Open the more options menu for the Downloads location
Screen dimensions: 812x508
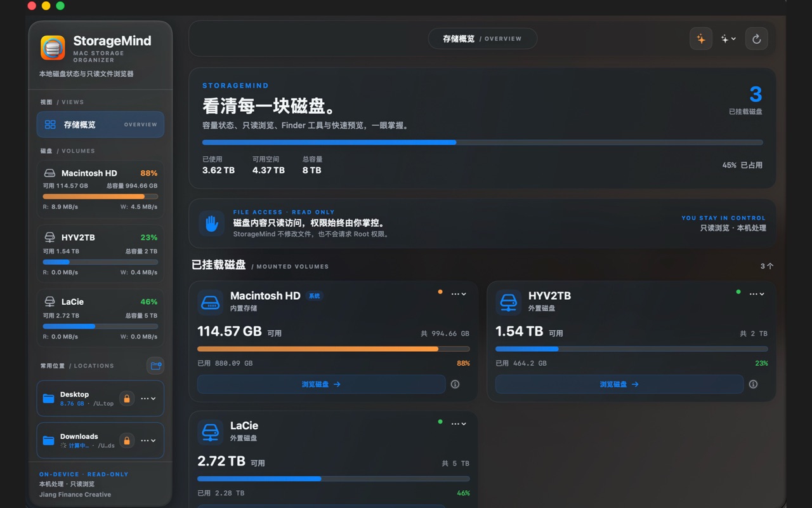click(148, 441)
